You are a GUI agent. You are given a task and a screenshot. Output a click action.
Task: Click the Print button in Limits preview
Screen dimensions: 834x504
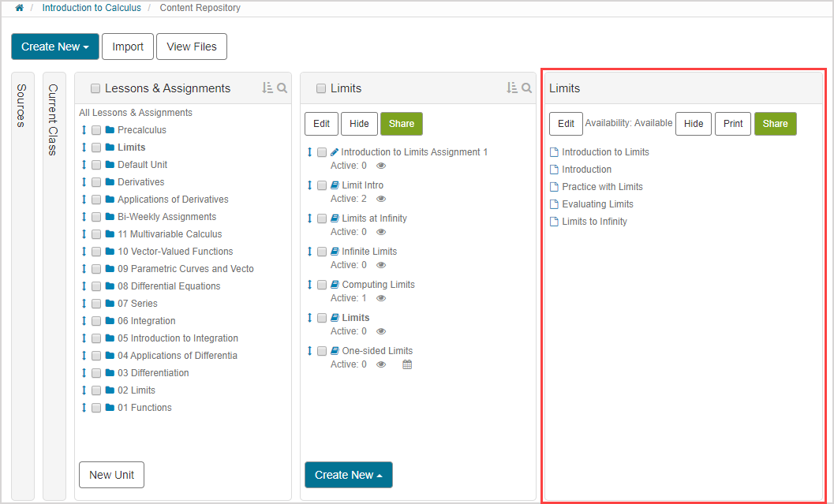732,124
